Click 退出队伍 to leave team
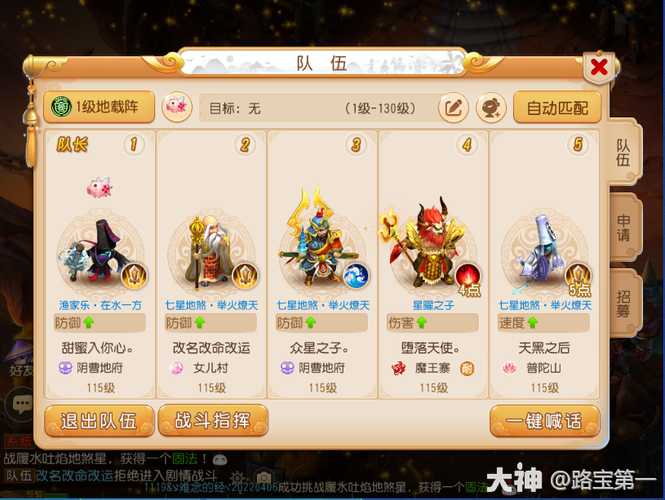 (x=99, y=421)
